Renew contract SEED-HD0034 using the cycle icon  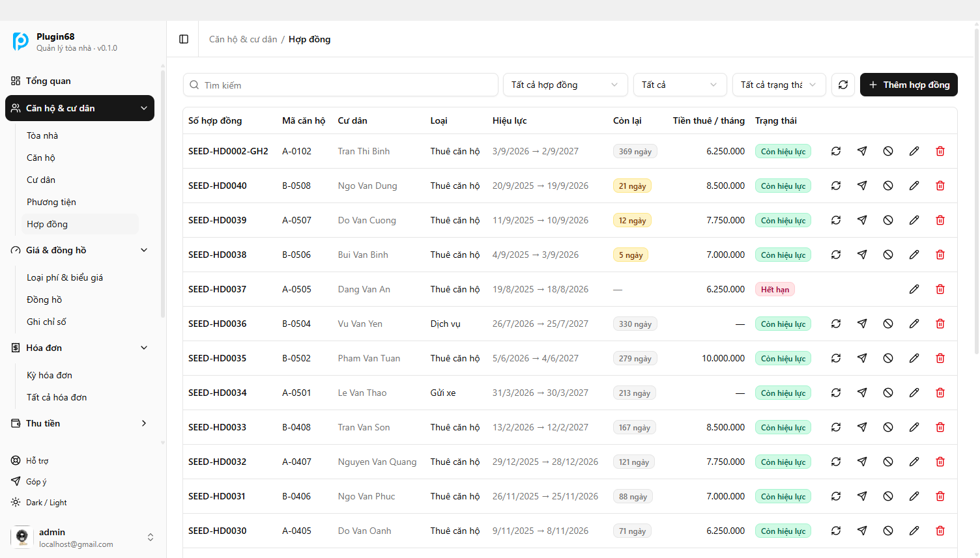point(836,393)
